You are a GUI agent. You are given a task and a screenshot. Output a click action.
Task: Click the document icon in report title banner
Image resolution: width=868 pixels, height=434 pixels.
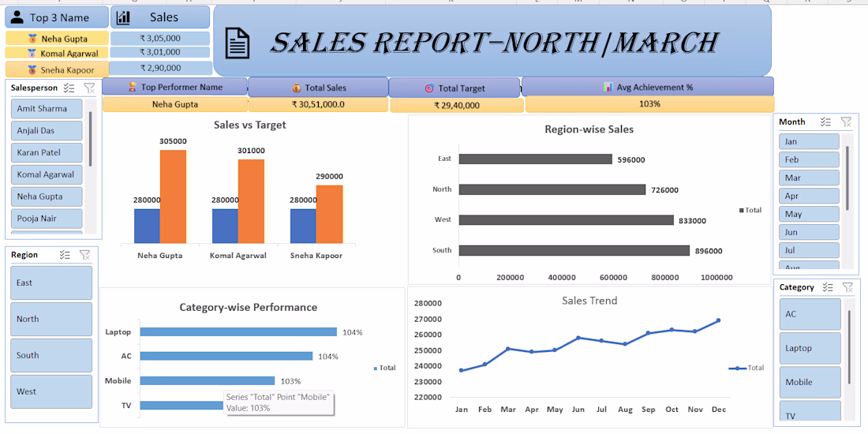coord(237,43)
